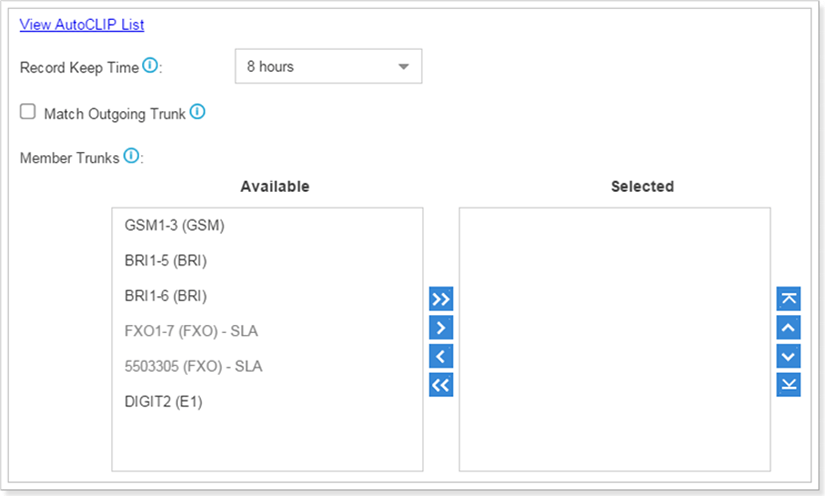The height and width of the screenshot is (496, 825).
Task: Enable the Match Outgoing Trunk checkbox
Action: (28, 112)
